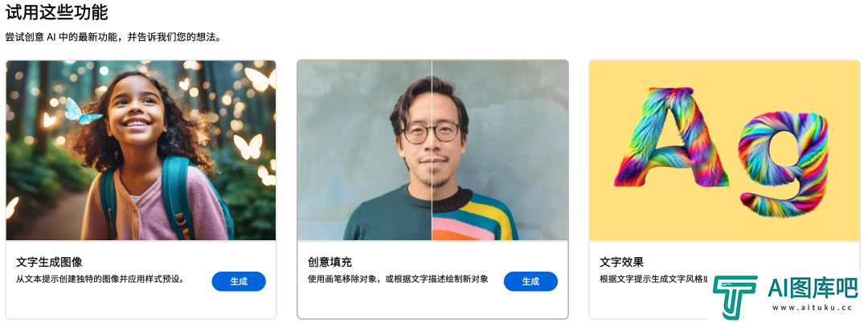Click the furry rainbow letter A
868x323 pixels.
click(x=671, y=137)
